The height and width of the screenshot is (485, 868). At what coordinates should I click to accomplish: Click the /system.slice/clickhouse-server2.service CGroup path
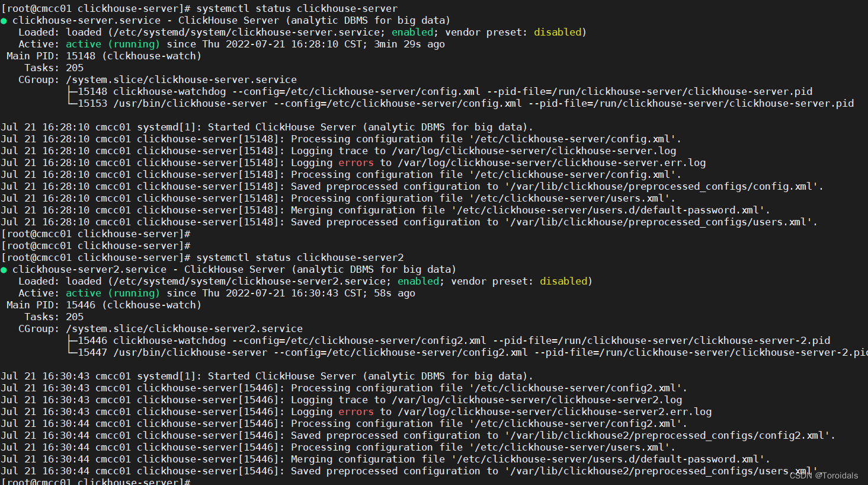pyautogui.click(x=184, y=329)
